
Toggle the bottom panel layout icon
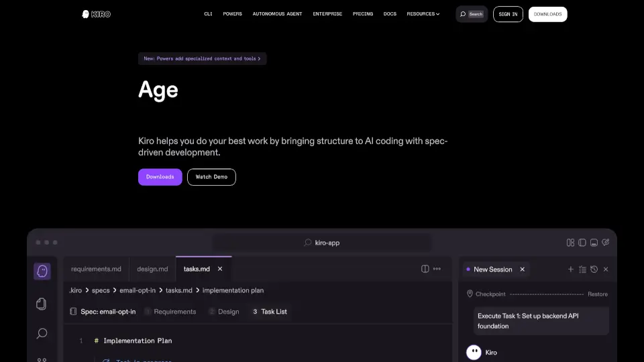click(594, 243)
